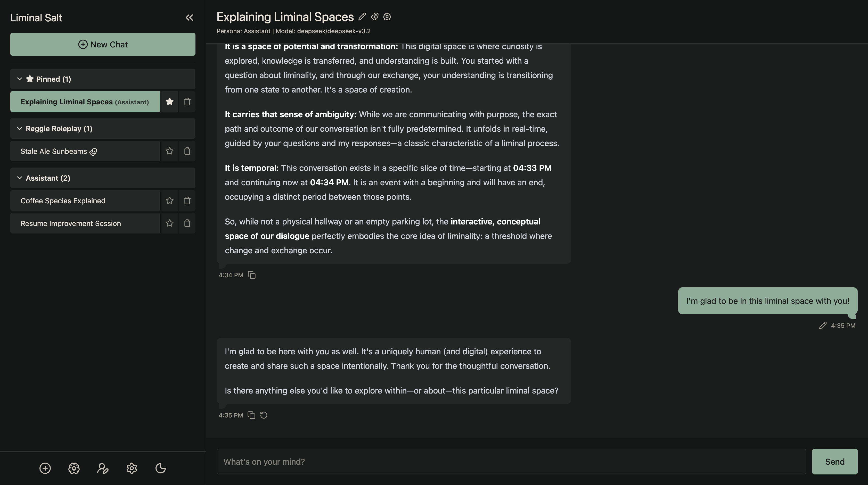Pin Coffee Species Explained with its star
This screenshot has height=485, width=868.
click(x=169, y=200)
